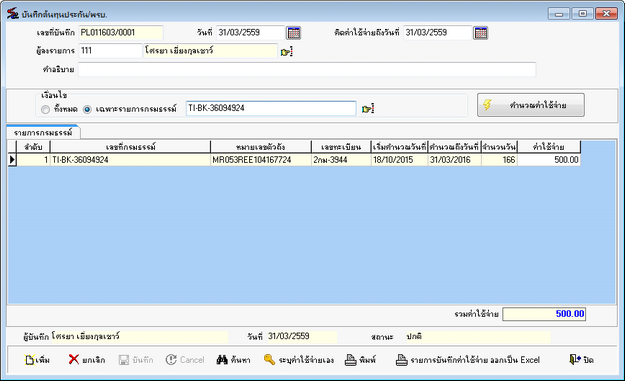Click the ผู้ลงรายการ code field 111

click(x=110, y=51)
